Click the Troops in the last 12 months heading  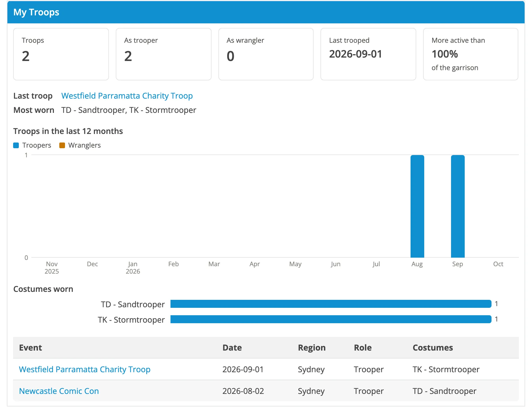click(68, 131)
